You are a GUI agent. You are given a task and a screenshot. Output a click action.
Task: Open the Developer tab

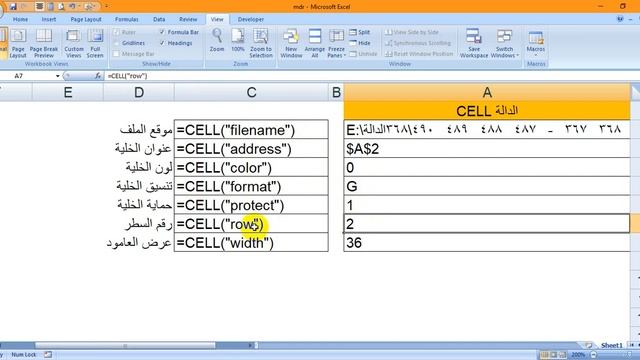coord(251,19)
